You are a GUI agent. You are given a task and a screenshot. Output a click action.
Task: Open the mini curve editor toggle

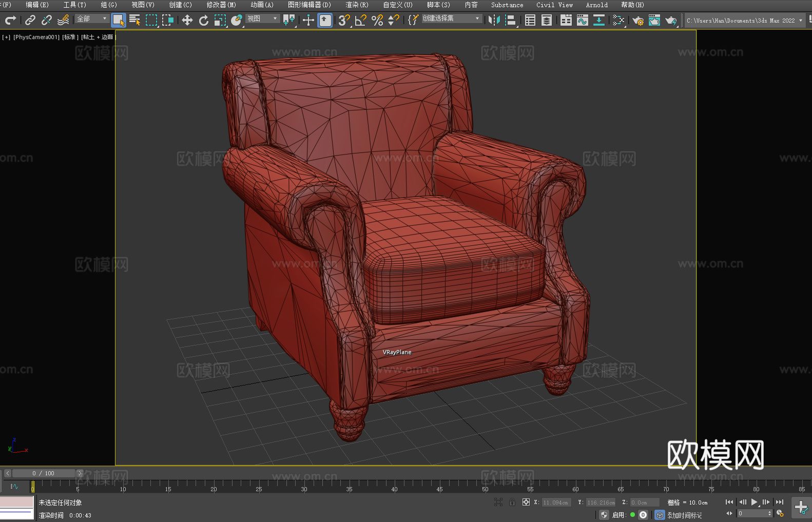point(14,486)
